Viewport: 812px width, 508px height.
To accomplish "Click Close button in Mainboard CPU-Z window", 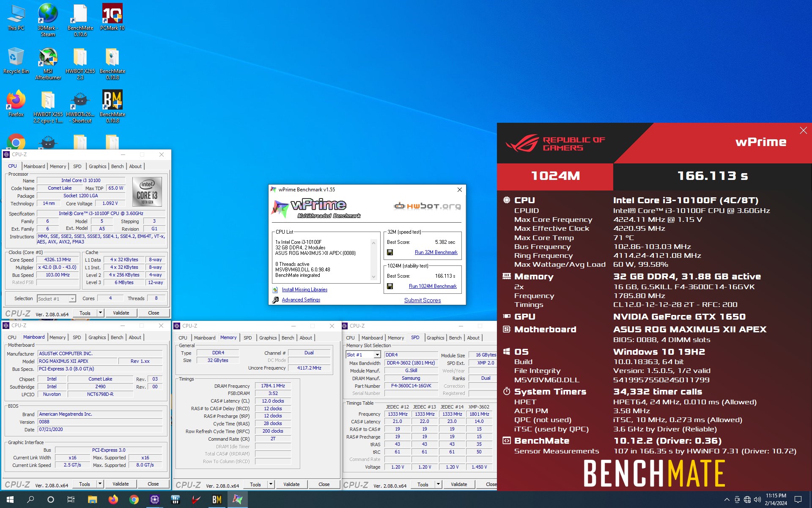I will (153, 484).
